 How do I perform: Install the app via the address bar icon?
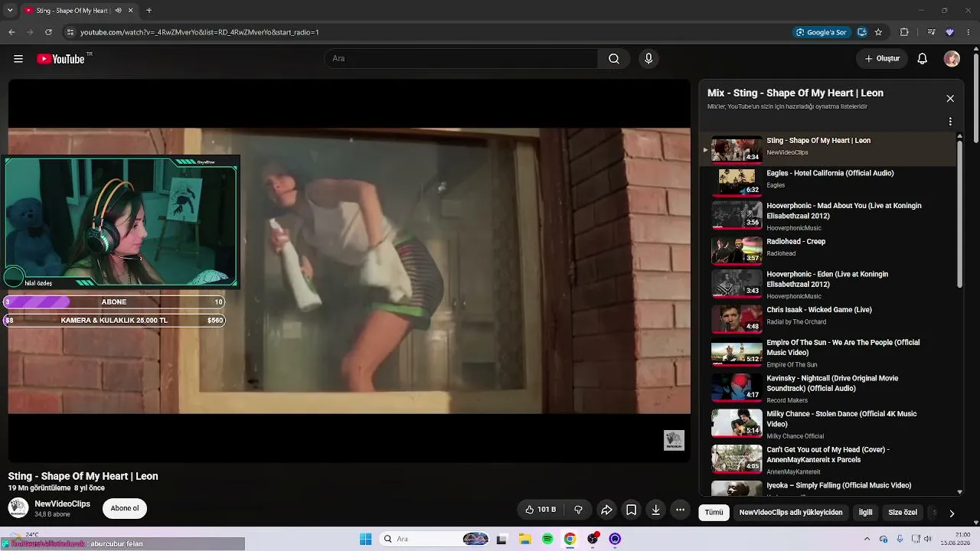click(862, 32)
